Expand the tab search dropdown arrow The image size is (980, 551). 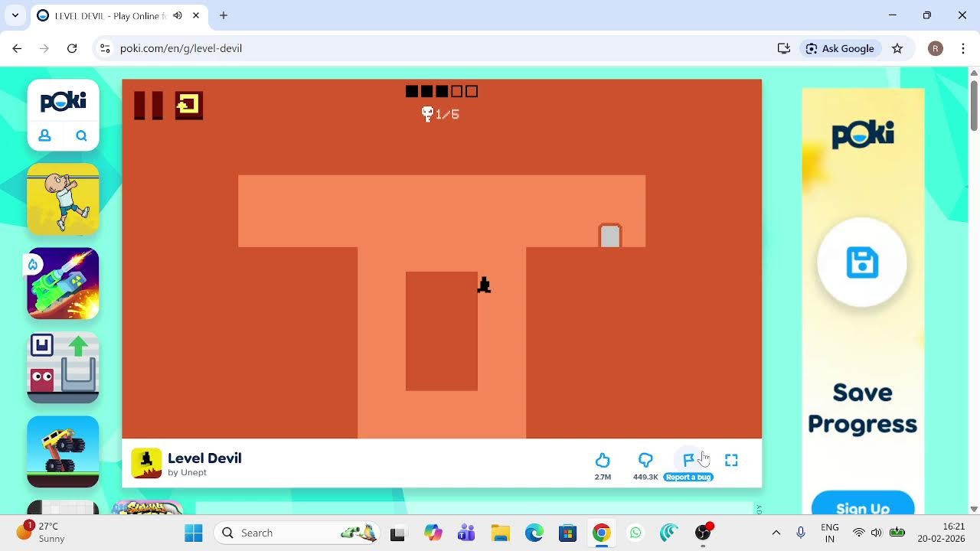pyautogui.click(x=15, y=15)
